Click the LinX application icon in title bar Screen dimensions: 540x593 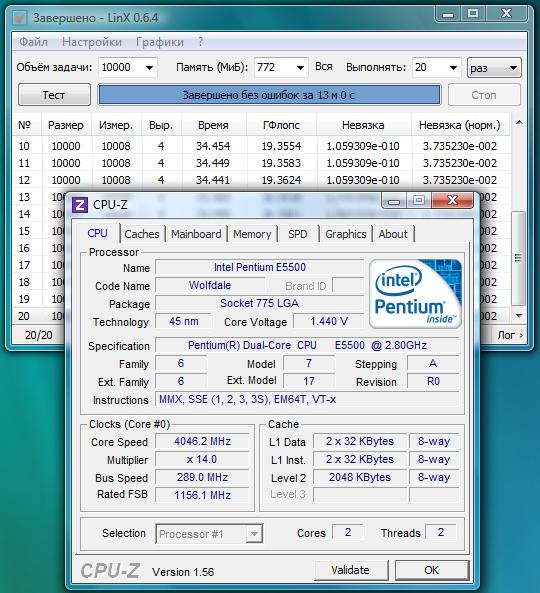click(x=19, y=17)
